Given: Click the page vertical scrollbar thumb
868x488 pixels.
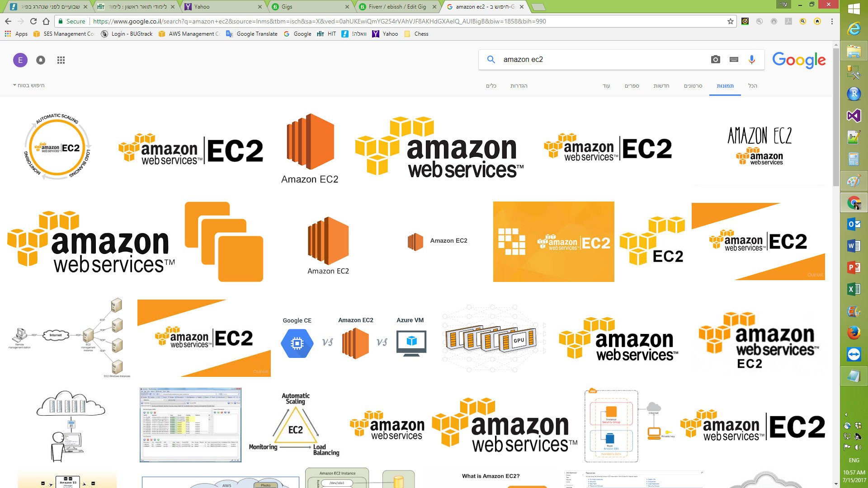Looking at the screenshot, I should (836, 117).
